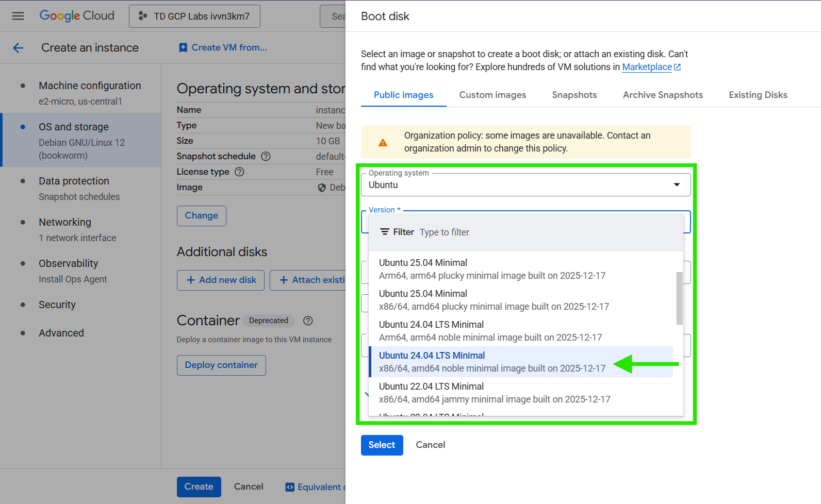Click the Container deprecated help icon
Screen dimensions: 821x504
308,321
